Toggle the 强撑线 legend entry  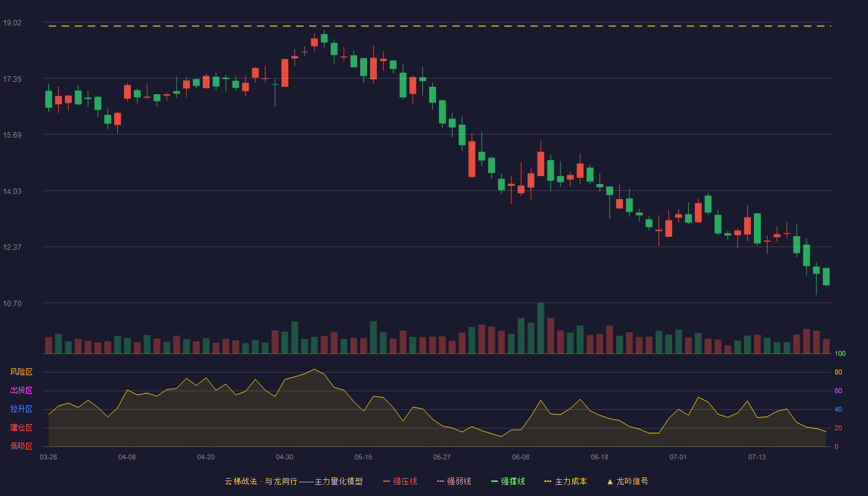pyautogui.click(x=508, y=481)
